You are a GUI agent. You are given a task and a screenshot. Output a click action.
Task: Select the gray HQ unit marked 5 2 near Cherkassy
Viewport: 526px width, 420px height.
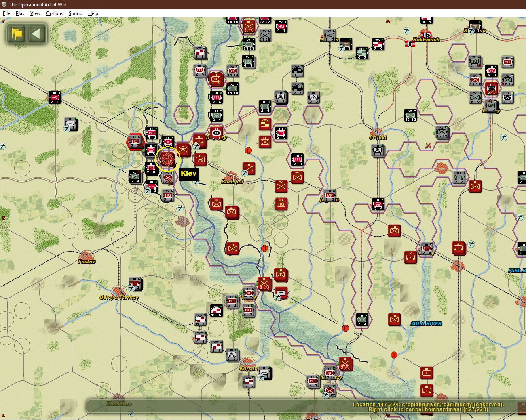point(313,382)
